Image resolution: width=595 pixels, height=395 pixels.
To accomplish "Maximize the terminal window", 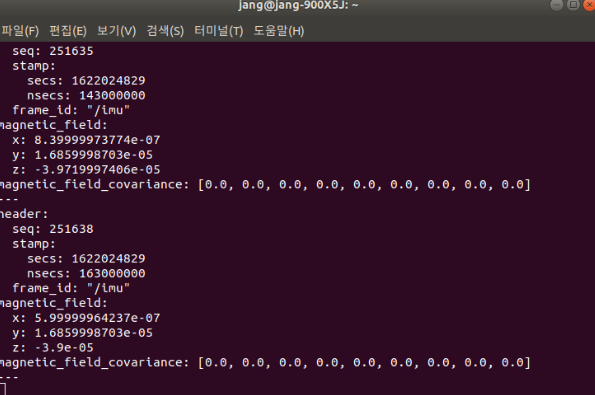I will [x=573, y=5].
